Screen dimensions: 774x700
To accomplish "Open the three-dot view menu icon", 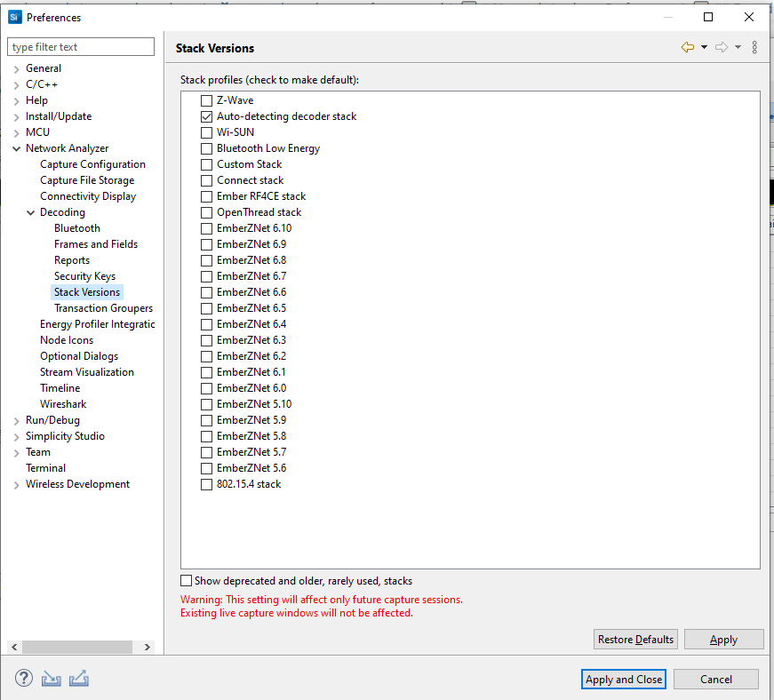I will [754, 47].
